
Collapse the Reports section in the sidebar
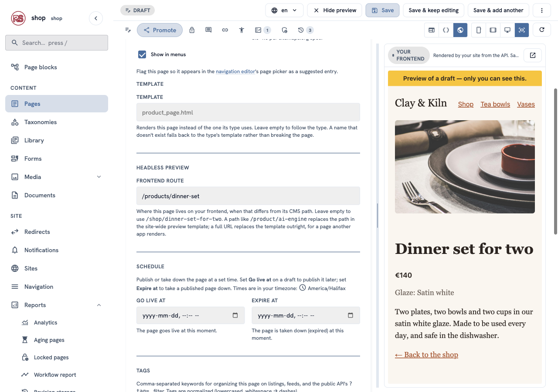[99, 305]
